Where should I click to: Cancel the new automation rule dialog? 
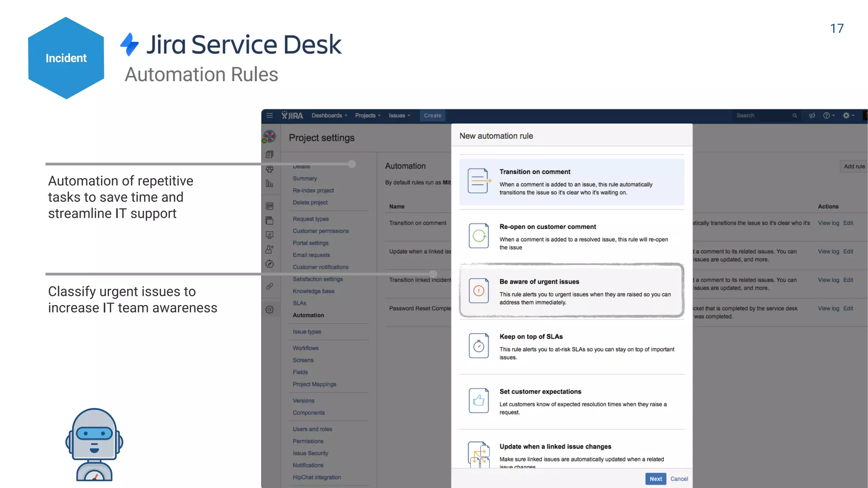pyautogui.click(x=679, y=479)
